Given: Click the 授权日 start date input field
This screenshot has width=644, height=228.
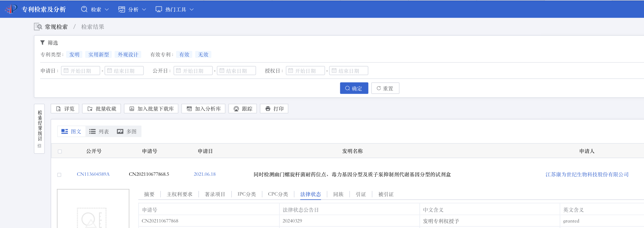Looking at the screenshot, I should [305, 70].
